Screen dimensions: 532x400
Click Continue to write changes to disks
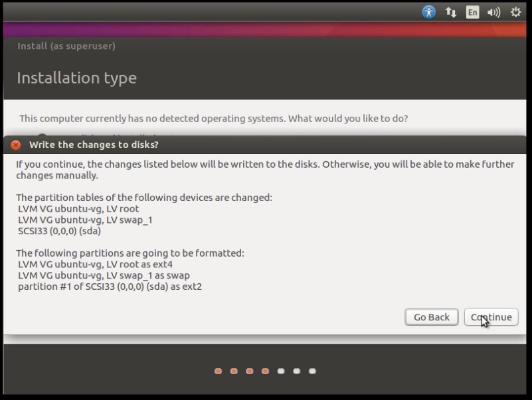coord(491,317)
